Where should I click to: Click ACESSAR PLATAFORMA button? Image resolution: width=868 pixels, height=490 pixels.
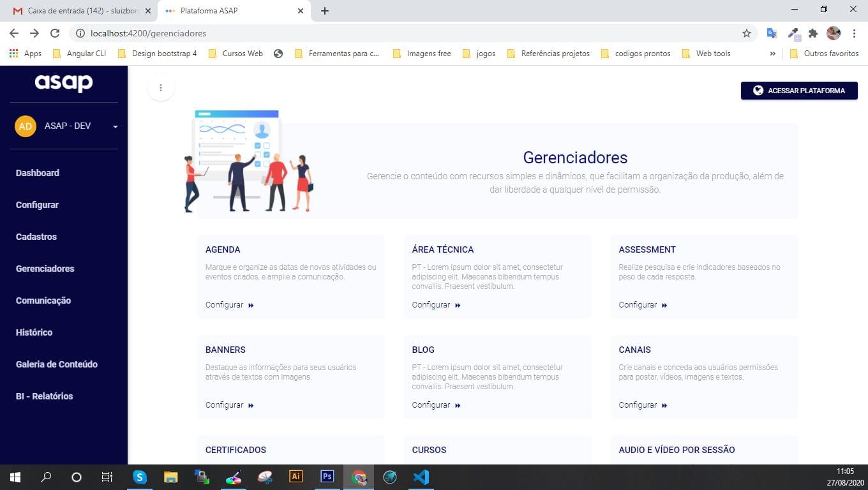pyautogui.click(x=799, y=91)
